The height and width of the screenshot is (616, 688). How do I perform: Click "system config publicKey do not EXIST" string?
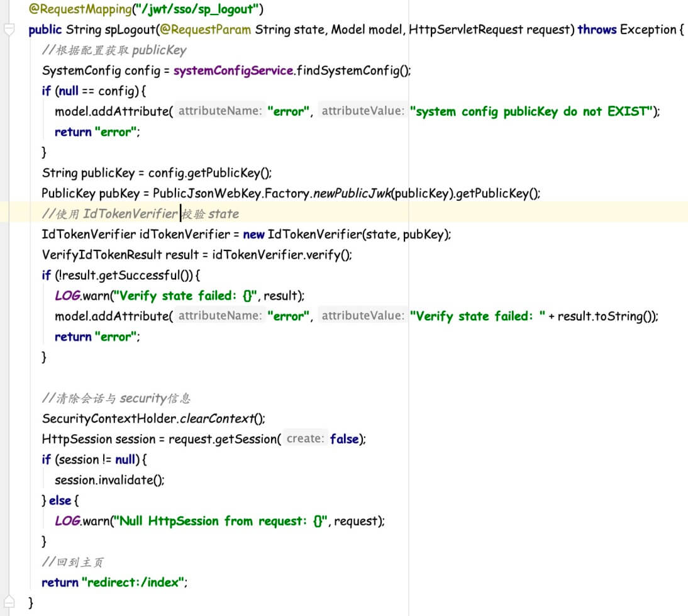(531, 111)
